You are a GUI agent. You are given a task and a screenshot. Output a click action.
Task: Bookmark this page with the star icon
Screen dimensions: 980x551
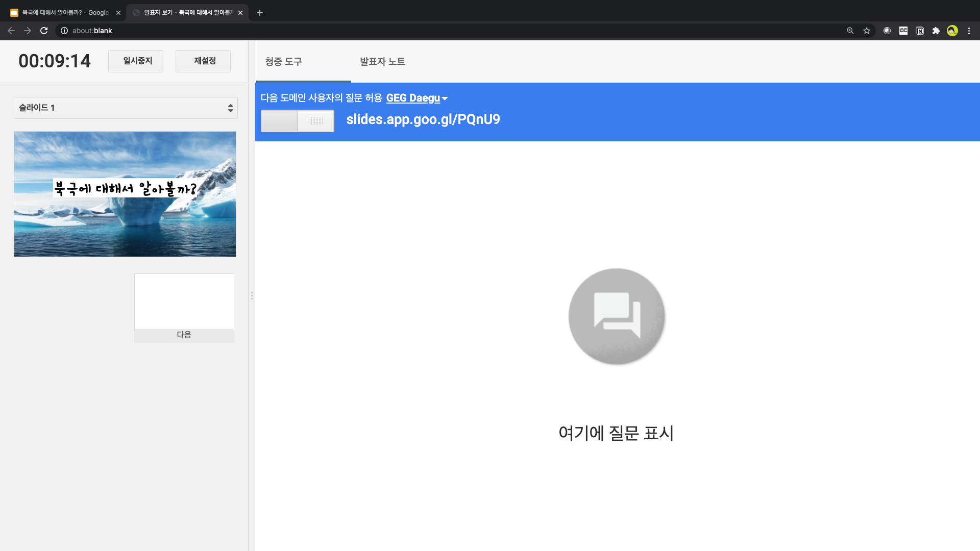tap(867, 31)
